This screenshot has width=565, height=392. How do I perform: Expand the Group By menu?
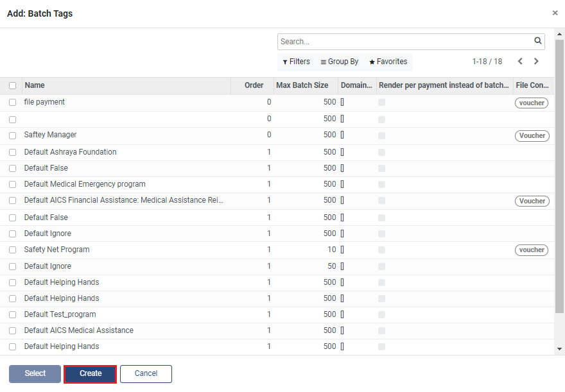coord(340,62)
